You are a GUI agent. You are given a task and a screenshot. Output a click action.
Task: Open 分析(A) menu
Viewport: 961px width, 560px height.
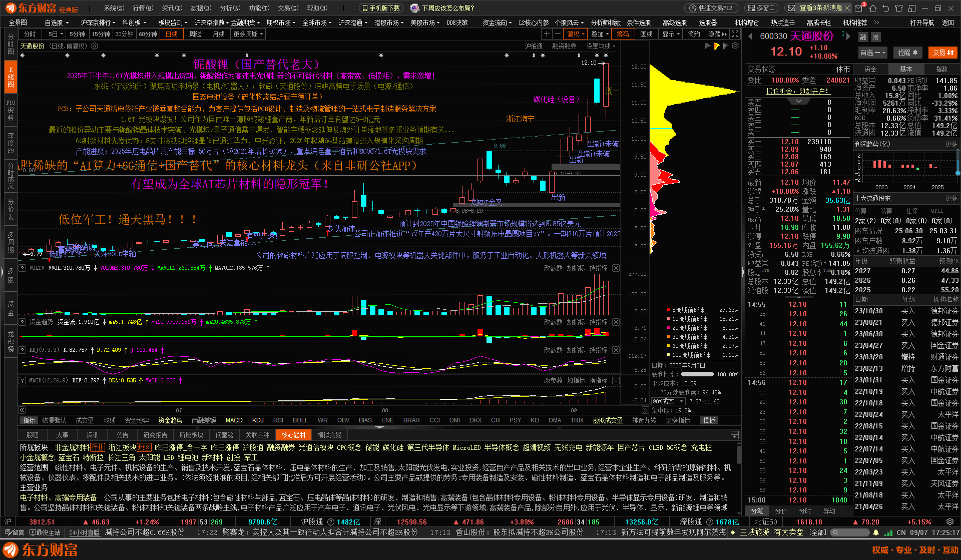click(231, 8)
